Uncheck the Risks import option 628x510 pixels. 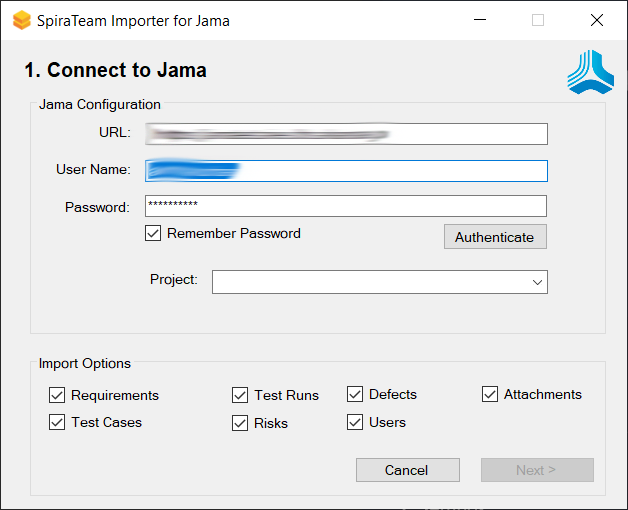point(240,423)
